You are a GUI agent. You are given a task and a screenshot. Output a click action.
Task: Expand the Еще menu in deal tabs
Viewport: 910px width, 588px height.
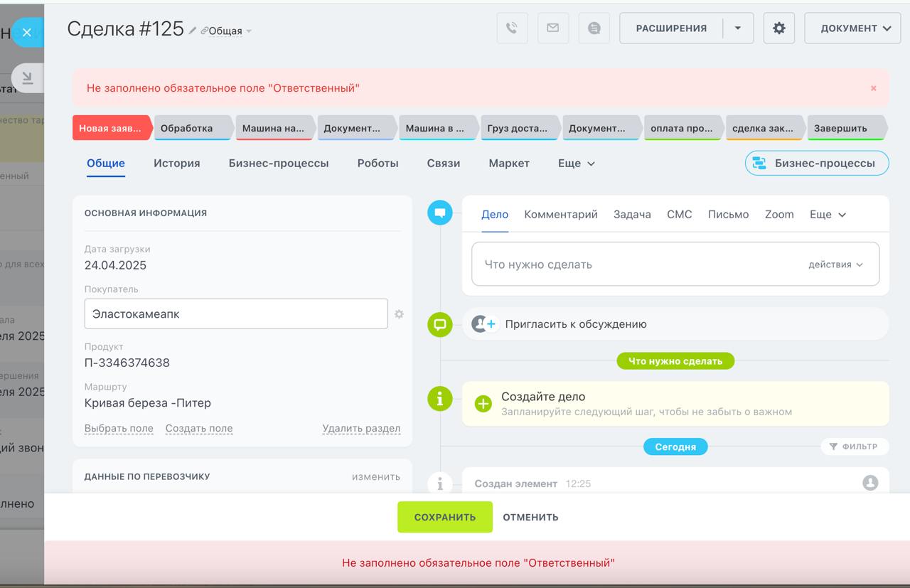point(576,164)
